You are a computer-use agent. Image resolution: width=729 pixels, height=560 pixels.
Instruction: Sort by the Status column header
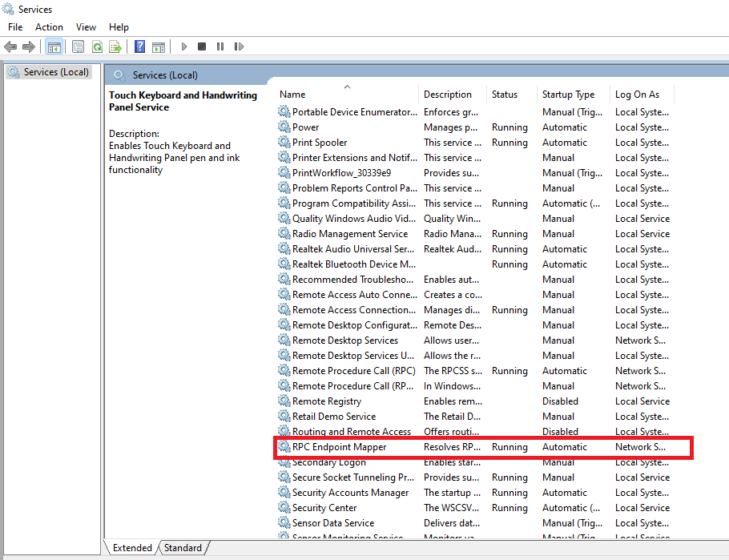click(x=505, y=95)
